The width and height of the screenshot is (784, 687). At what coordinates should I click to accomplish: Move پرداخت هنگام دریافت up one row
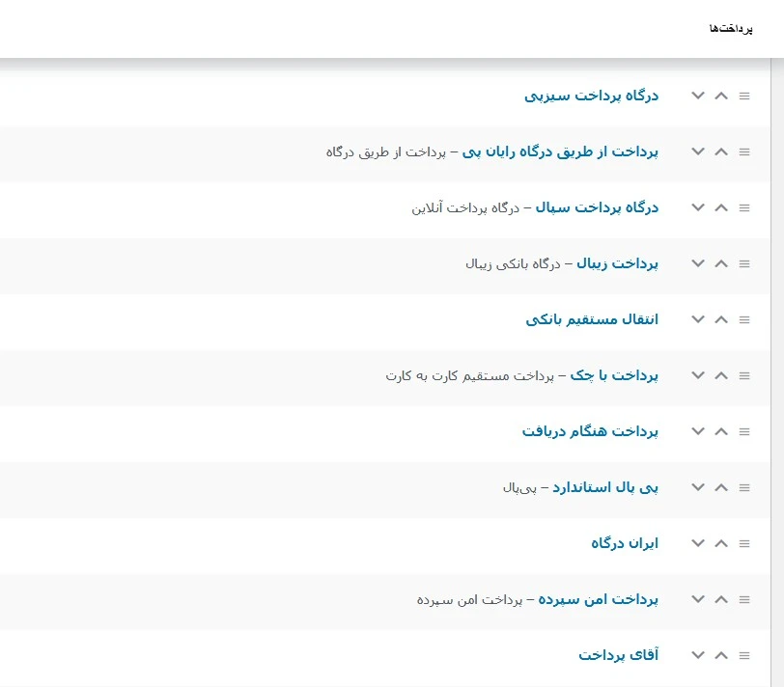[720, 431]
